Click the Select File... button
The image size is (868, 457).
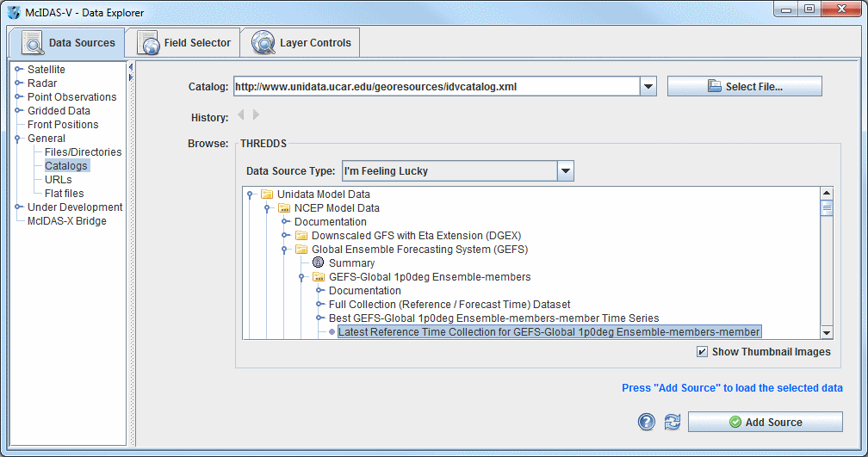click(745, 86)
